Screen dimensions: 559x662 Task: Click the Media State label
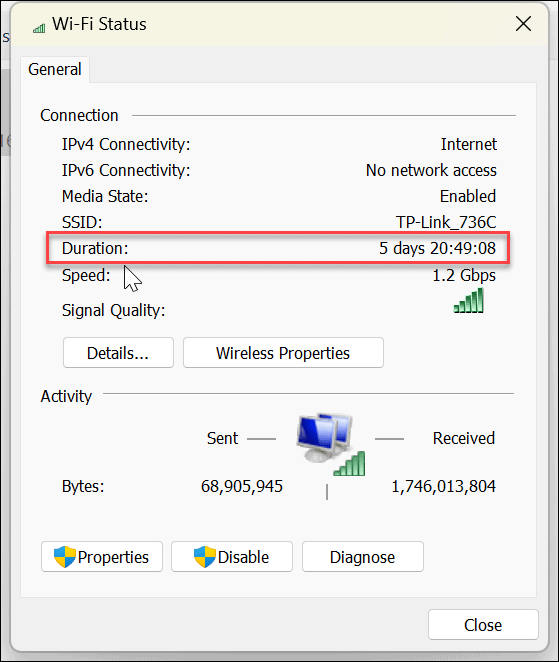tap(105, 196)
